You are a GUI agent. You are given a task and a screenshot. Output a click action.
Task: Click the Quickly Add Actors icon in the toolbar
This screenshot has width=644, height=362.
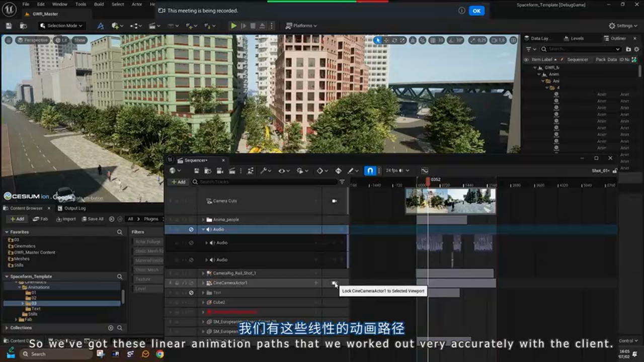116,26
